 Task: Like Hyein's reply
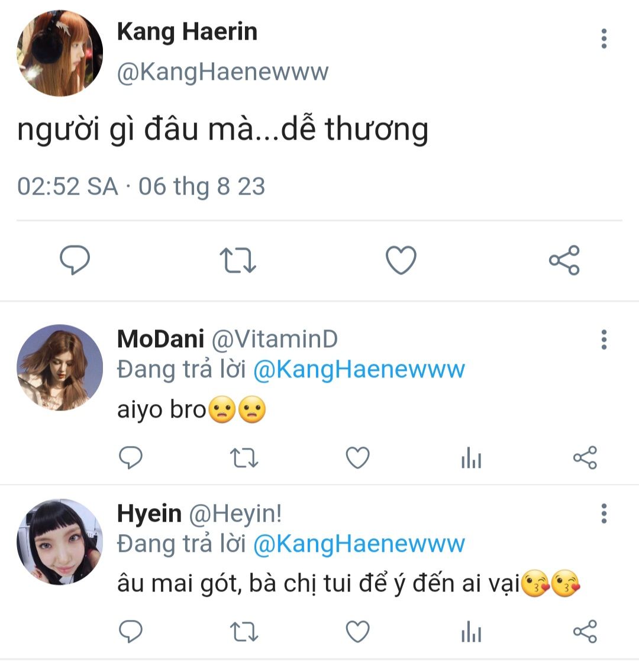click(357, 632)
